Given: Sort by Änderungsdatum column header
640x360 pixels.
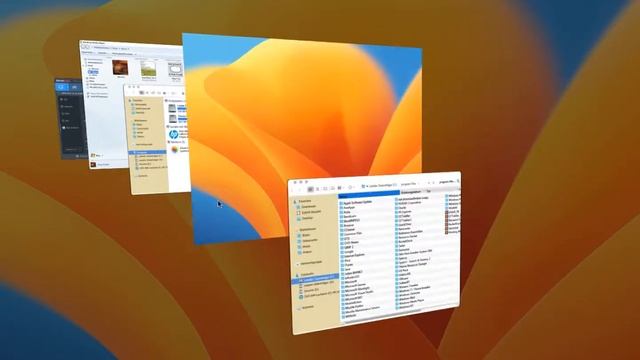Looking at the screenshot, I should pos(411,192).
